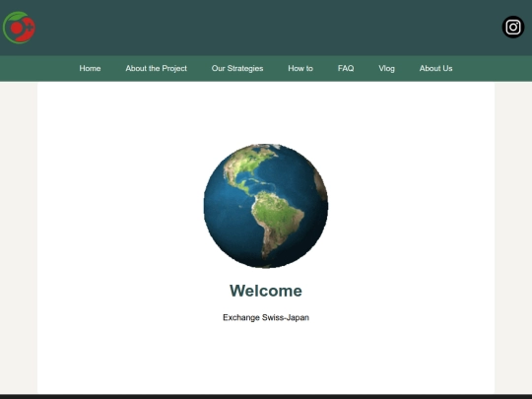Click the black bar at page bottom
Screen dimensions: 532x399
pyautogui.click(x=266, y=397)
